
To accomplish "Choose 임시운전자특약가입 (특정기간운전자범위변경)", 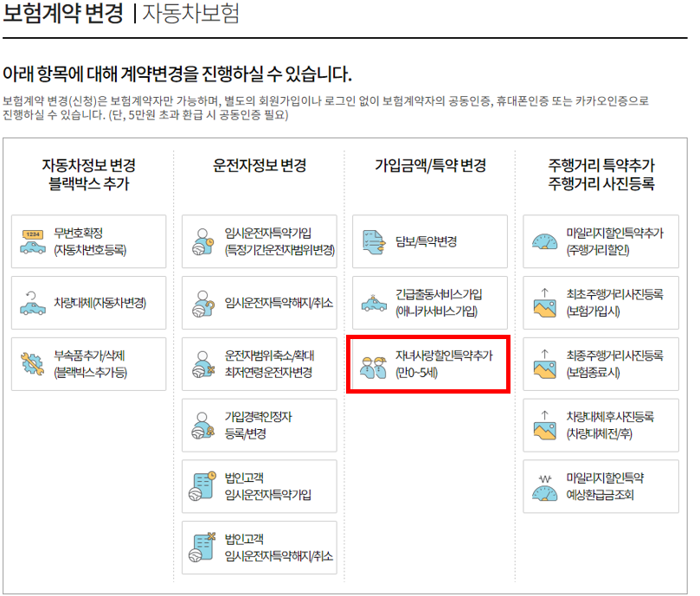I will [260, 241].
